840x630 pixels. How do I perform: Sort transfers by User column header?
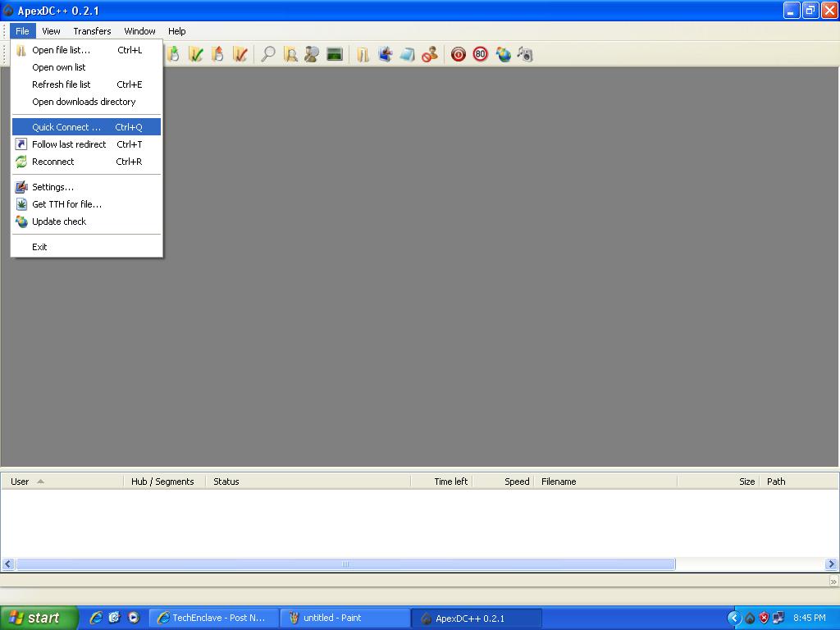[x=21, y=482]
